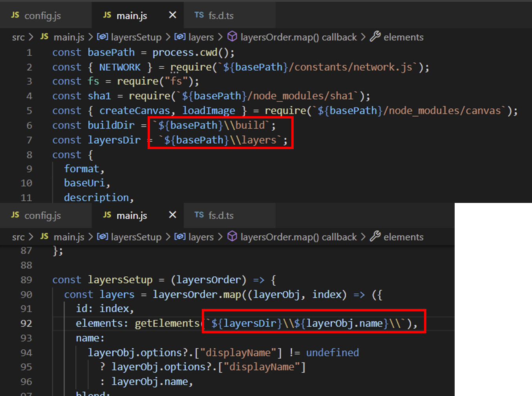Image resolution: width=532 pixels, height=396 pixels.
Task: Click line number 92 in the gutter
Action: click(26, 323)
